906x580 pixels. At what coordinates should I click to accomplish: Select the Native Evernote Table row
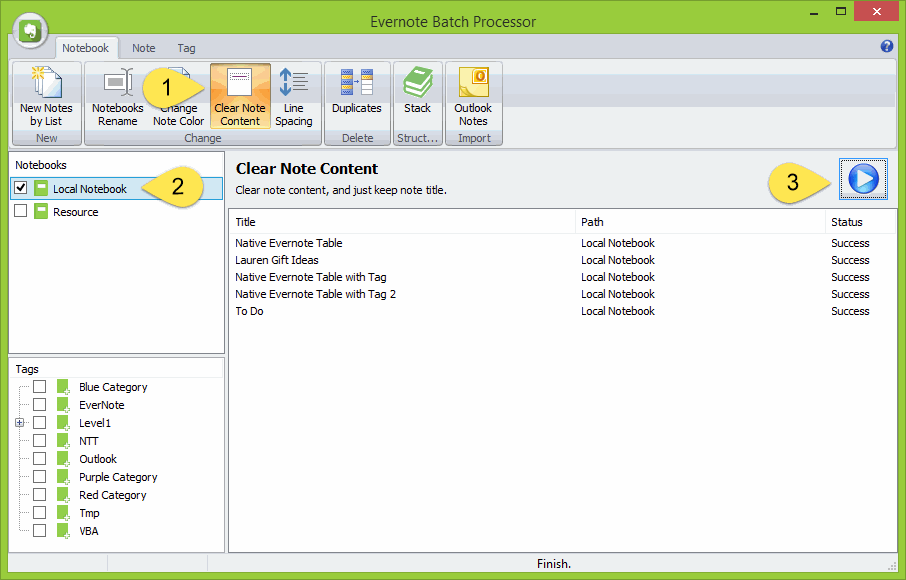[x=562, y=243]
